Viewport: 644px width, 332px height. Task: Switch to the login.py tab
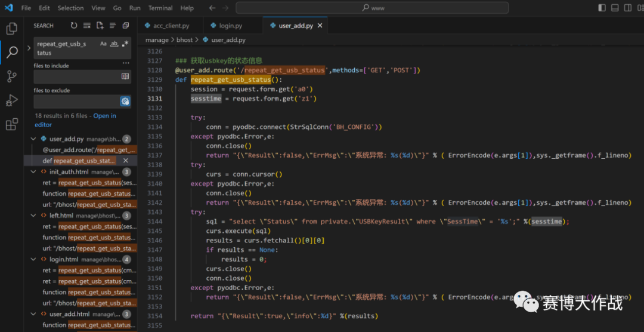(230, 26)
